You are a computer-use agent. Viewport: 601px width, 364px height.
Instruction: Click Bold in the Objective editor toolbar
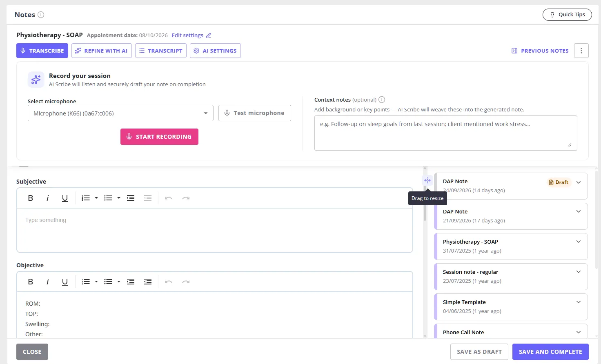pyautogui.click(x=30, y=282)
